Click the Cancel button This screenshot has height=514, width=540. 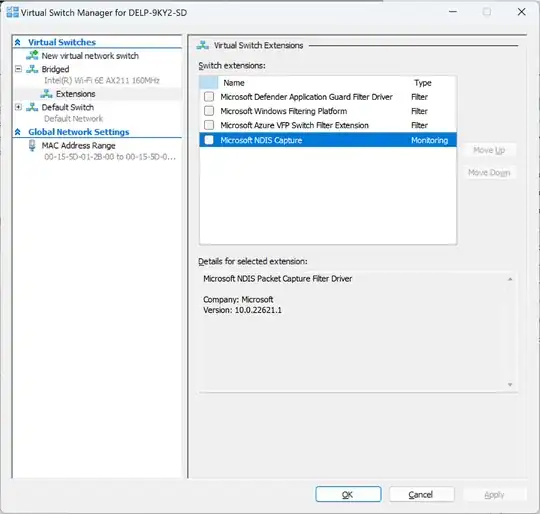422,494
